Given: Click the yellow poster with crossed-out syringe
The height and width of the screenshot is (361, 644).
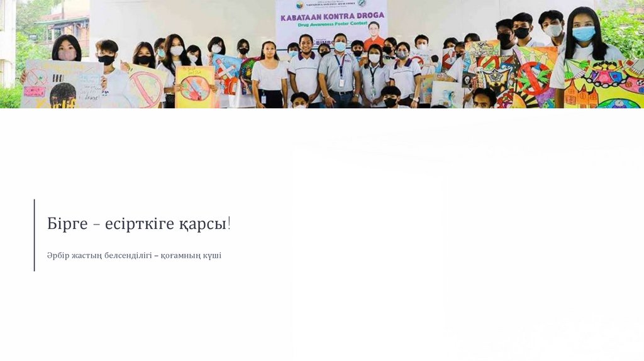Looking at the screenshot, I should (x=195, y=87).
